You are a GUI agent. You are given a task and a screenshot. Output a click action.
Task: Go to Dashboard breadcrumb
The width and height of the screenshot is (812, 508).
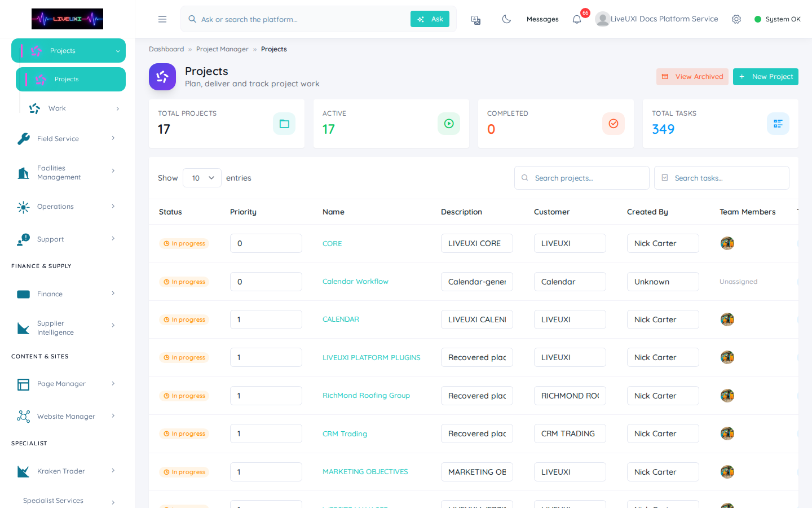pos(166,49)
